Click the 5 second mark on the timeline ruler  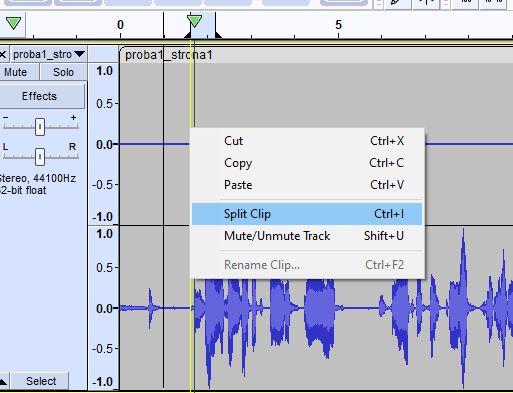click(338, 25)
